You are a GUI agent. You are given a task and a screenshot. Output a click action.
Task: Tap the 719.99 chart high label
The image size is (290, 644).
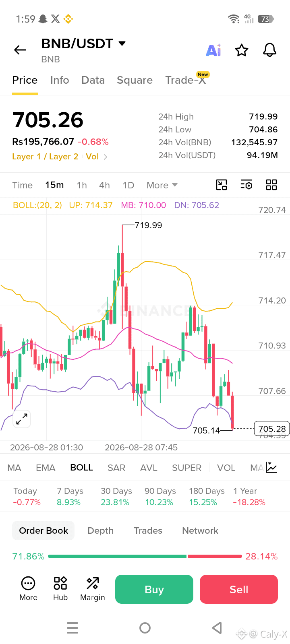148,225
